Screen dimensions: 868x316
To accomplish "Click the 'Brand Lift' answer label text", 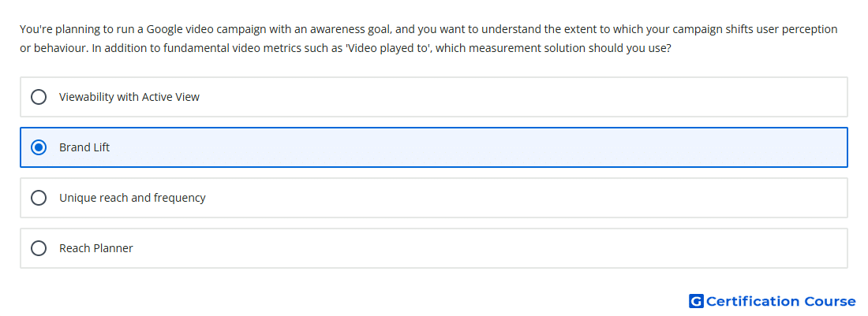I will pos(84,147).
